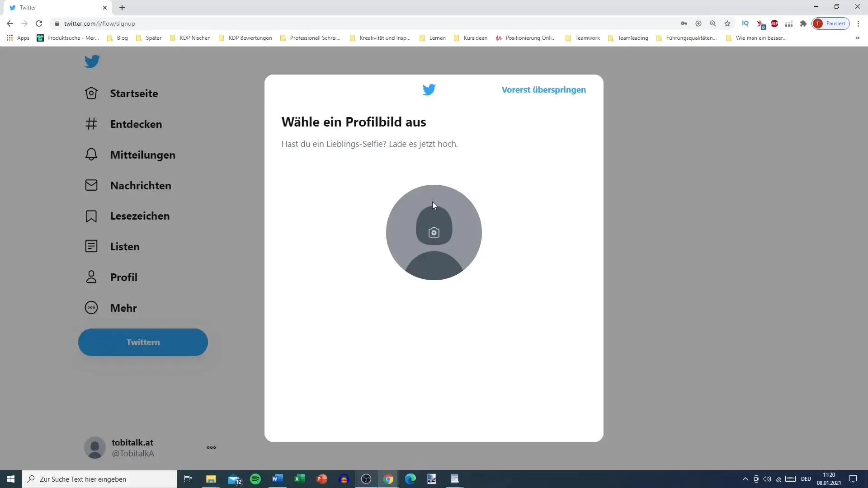Click the camera upload profile picture icon
This screenshot has height=488, width=868.
(x=434, y=232)
